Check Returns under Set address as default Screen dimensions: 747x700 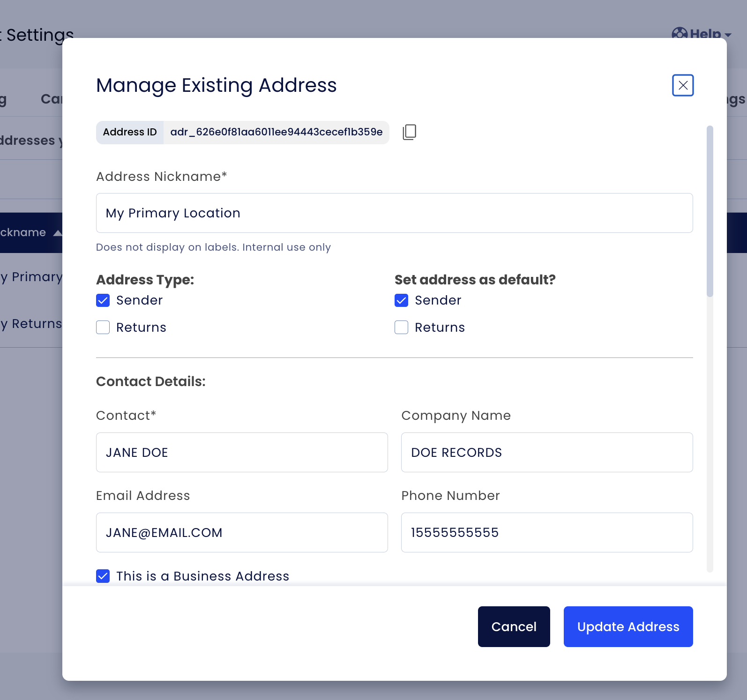tap(401, 328)
